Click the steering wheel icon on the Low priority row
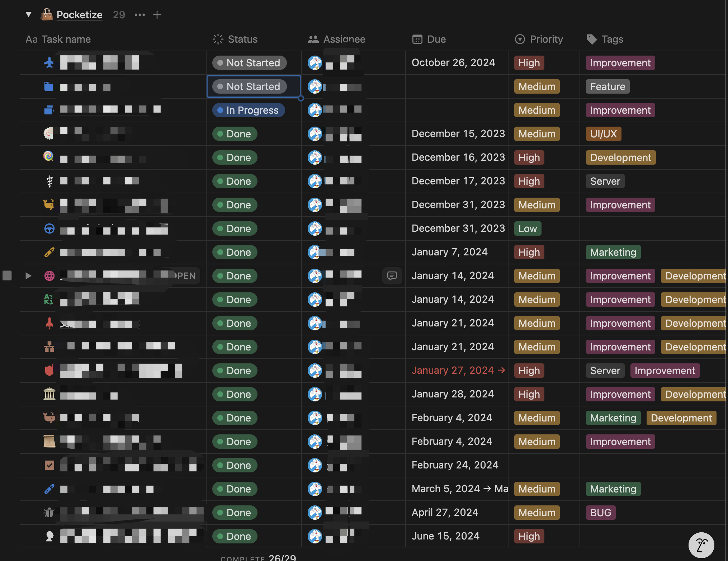This screenshot has height=561, width=728. [49, 228]
